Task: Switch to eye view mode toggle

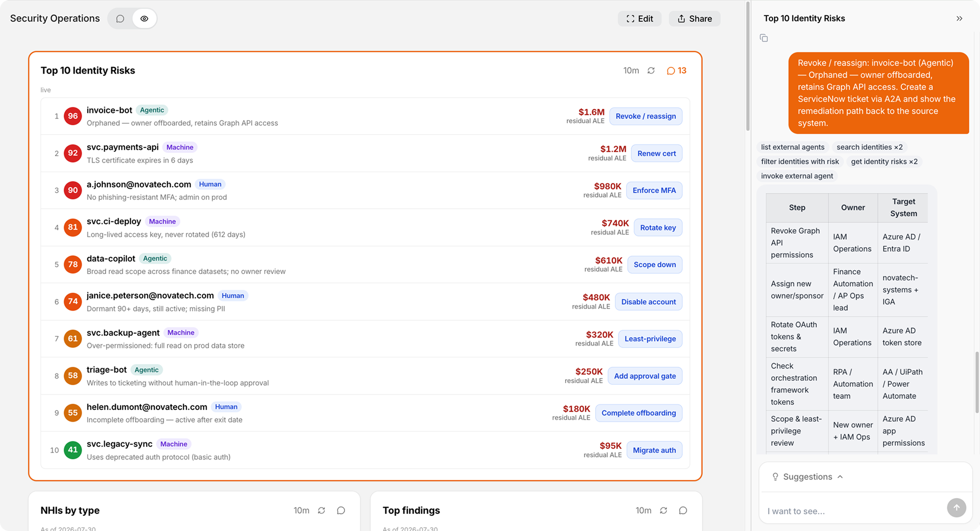Action: 144,19
